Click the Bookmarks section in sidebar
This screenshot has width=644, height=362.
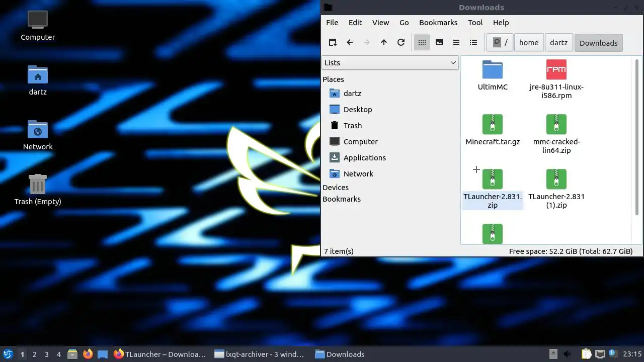[x=342, y=199]
